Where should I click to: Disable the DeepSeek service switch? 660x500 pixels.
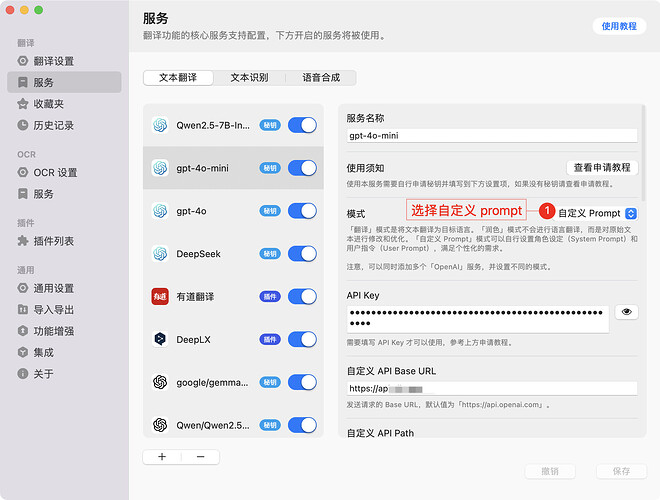[x=302, y=254]
